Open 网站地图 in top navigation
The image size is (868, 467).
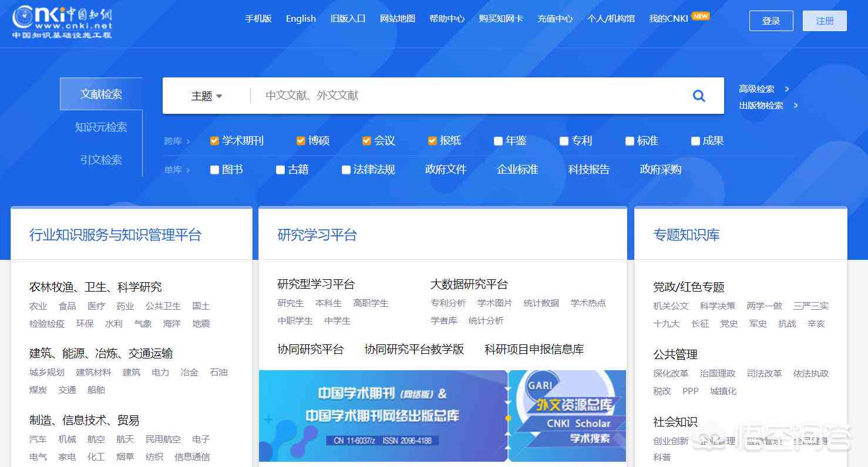tap(398, 18)
